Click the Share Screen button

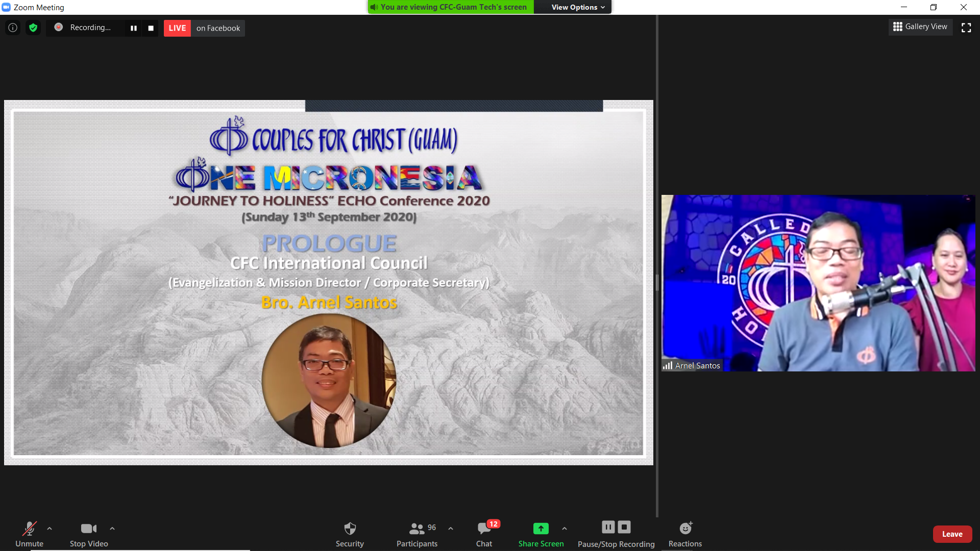541,534
